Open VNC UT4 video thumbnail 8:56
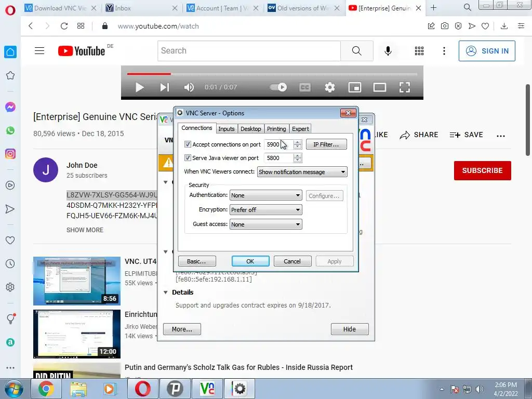 (77, 281)
